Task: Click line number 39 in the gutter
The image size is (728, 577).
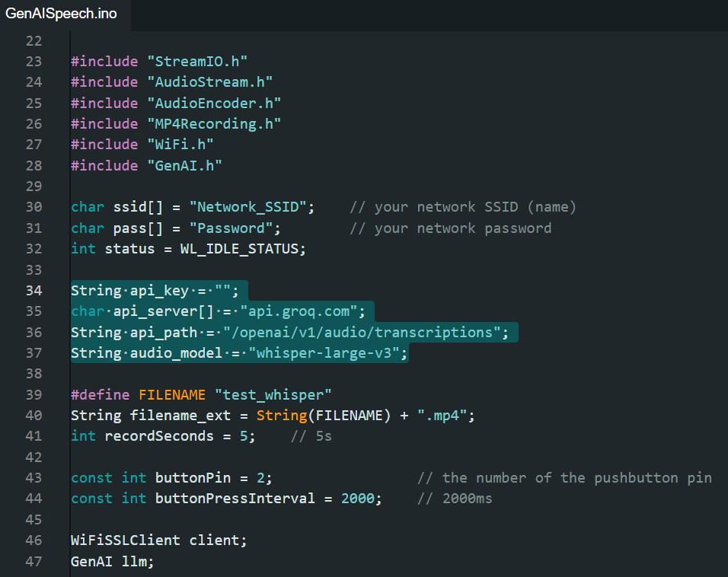Action: (34, 394)
